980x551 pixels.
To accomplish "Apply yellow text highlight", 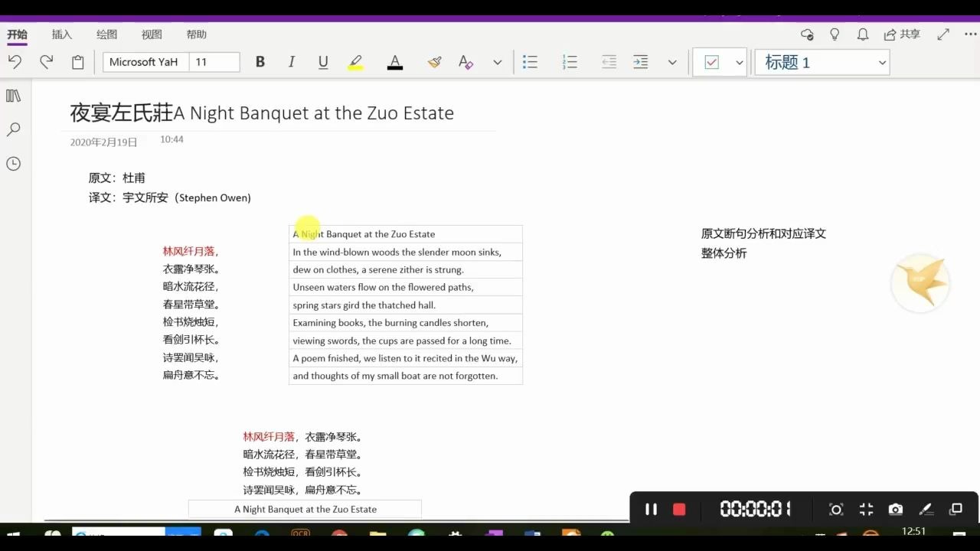I will (355, 62).
